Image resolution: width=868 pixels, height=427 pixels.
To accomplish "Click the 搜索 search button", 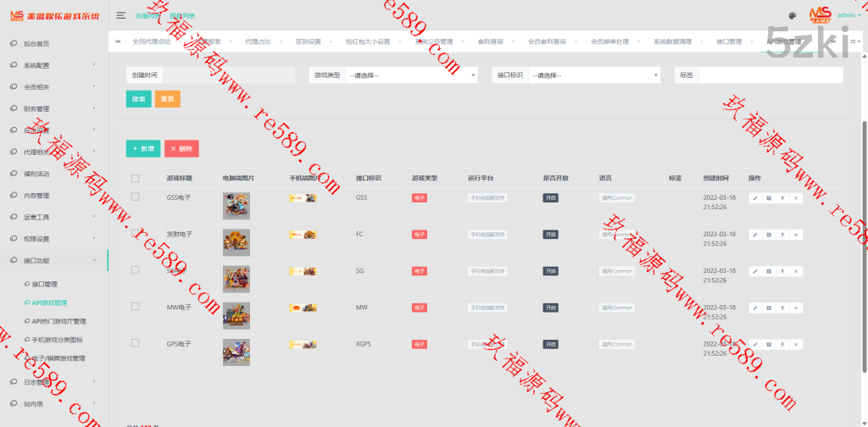I will pyautogui.click(x=138, y=99).
